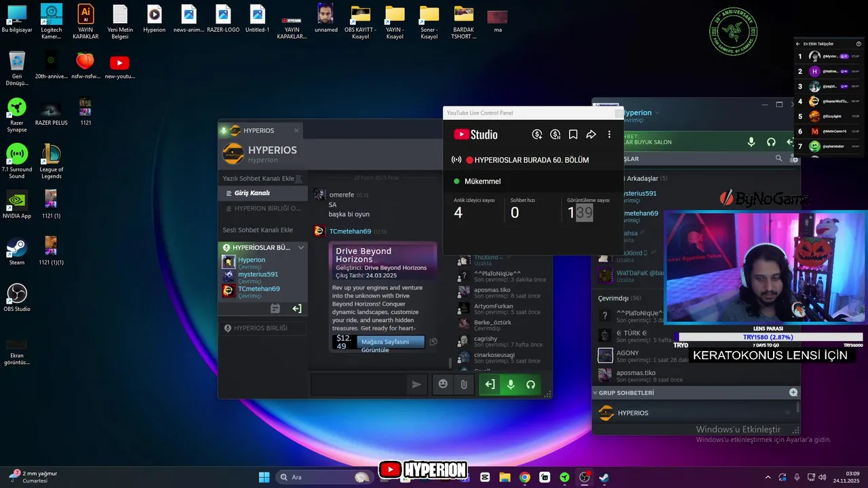Click the dollar-pause icon in YouTube Studio
Screen dimensions: 868x488
[x=555, y=134]
